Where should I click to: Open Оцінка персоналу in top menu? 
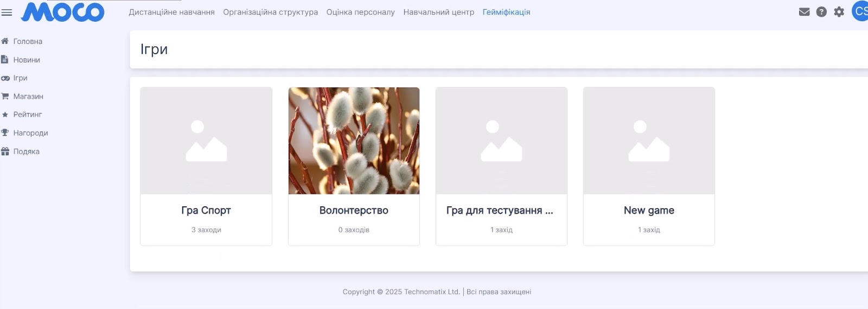(360, 12)
